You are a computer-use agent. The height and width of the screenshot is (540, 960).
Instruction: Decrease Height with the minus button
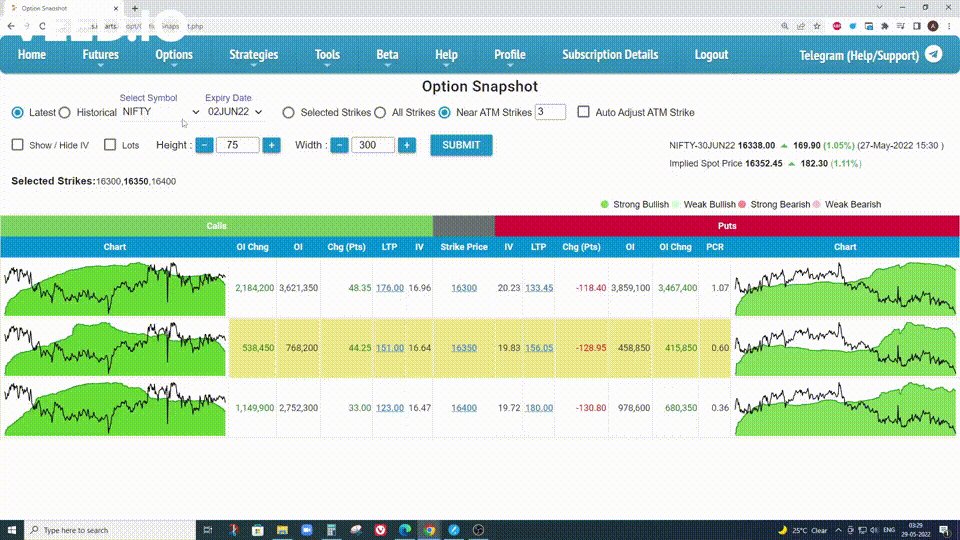[x=204, y=145]
